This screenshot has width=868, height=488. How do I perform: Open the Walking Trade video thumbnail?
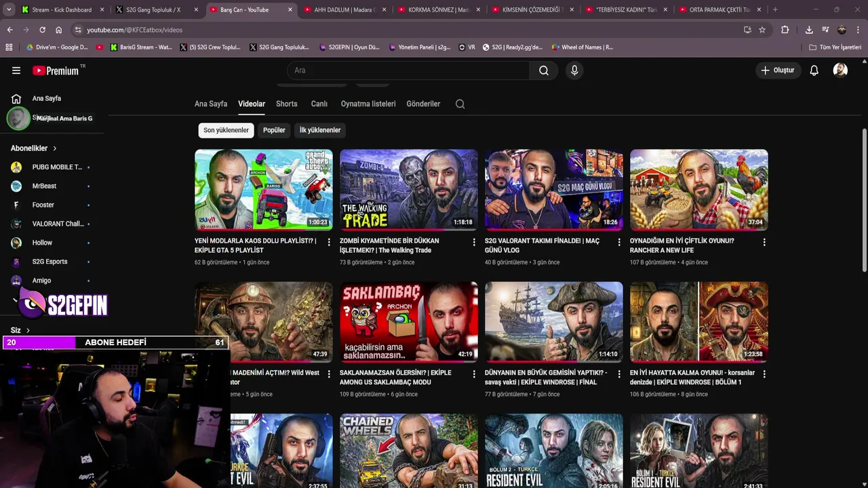(409, 190)
